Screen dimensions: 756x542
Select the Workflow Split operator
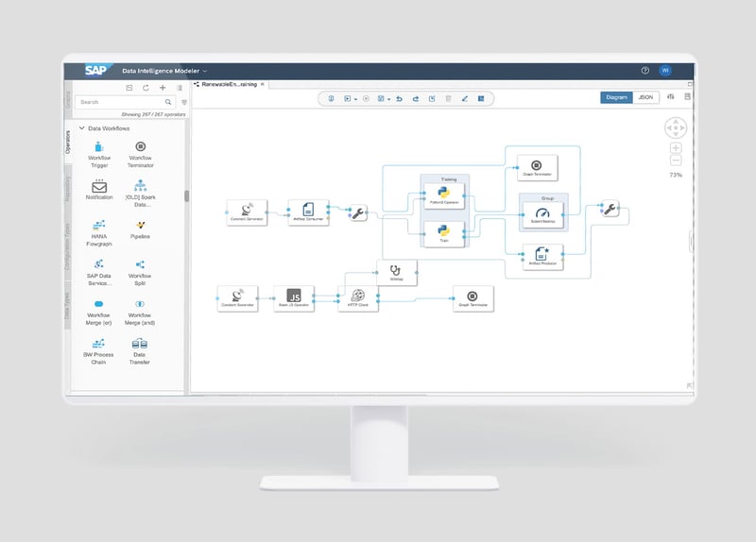point(140,272)
